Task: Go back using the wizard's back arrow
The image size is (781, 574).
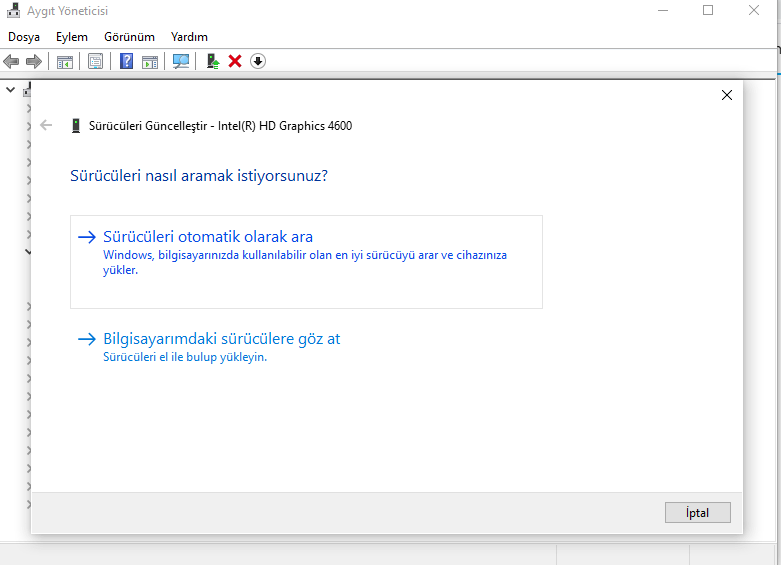Action: click(46, 126)
